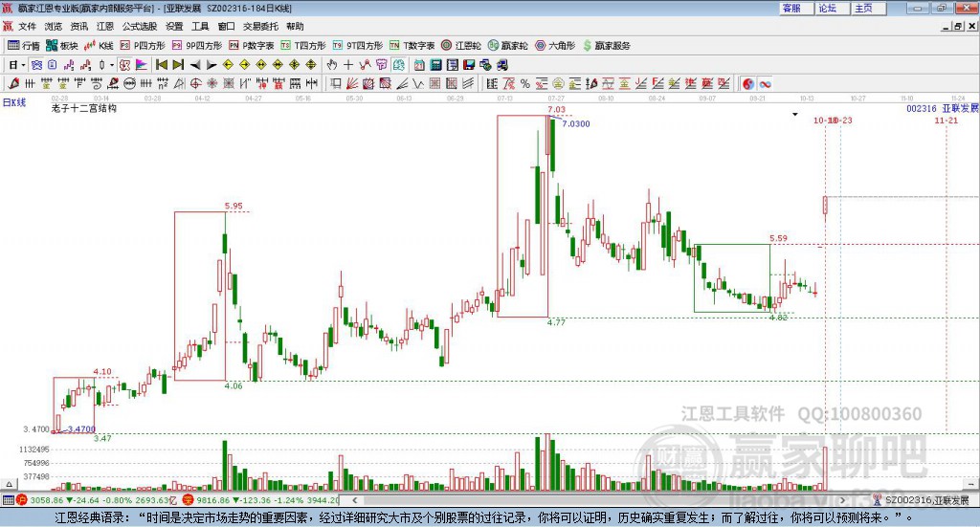The width and height of the screenshot is (980, 527).
Task: Click the horizontal scrollbar left arrow
Action: [354, 500]
